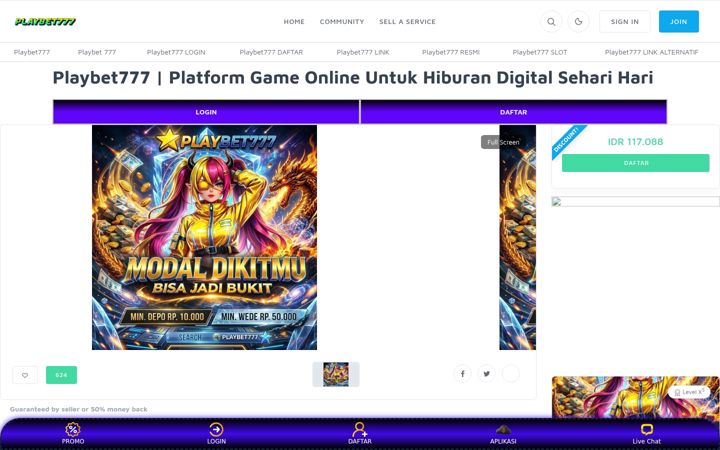The width and height of the screenshot is (720, 450).
Task: Click the Playbet777 logo in header
Action: point(45,22)
